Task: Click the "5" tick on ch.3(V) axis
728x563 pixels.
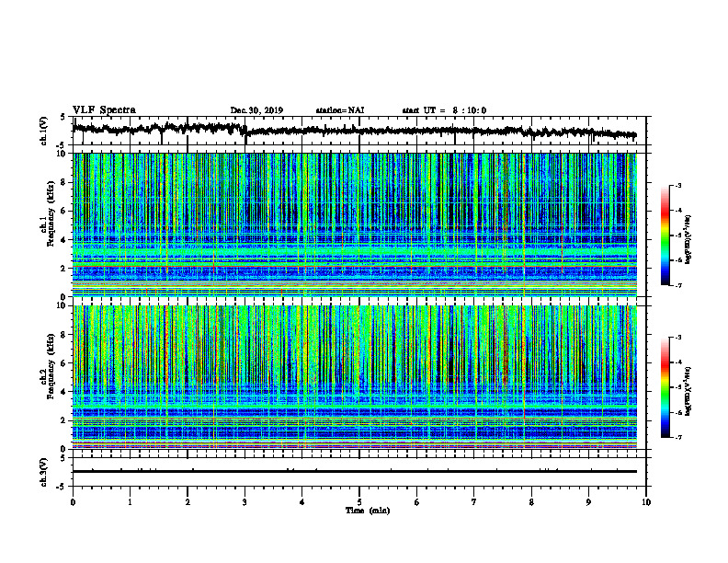Action: point(63,459)
